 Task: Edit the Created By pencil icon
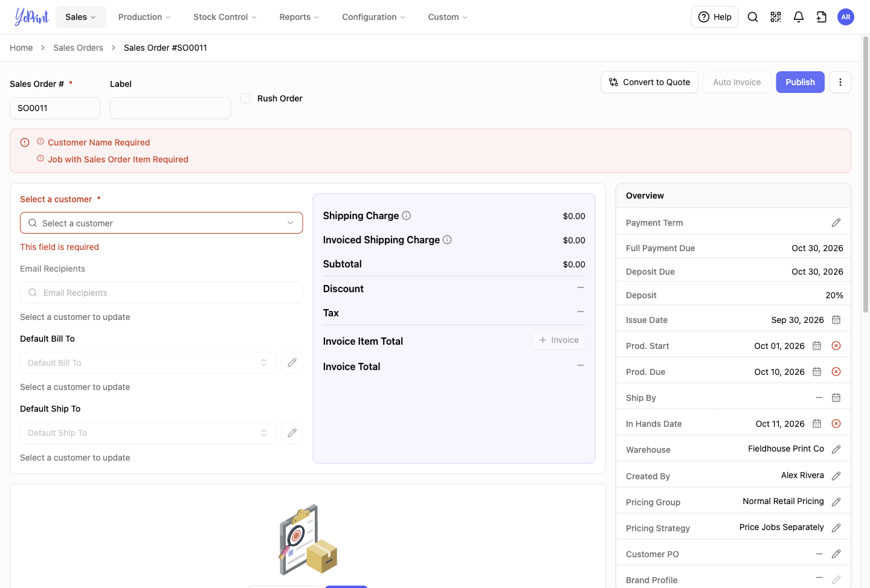tap(836, 476)
